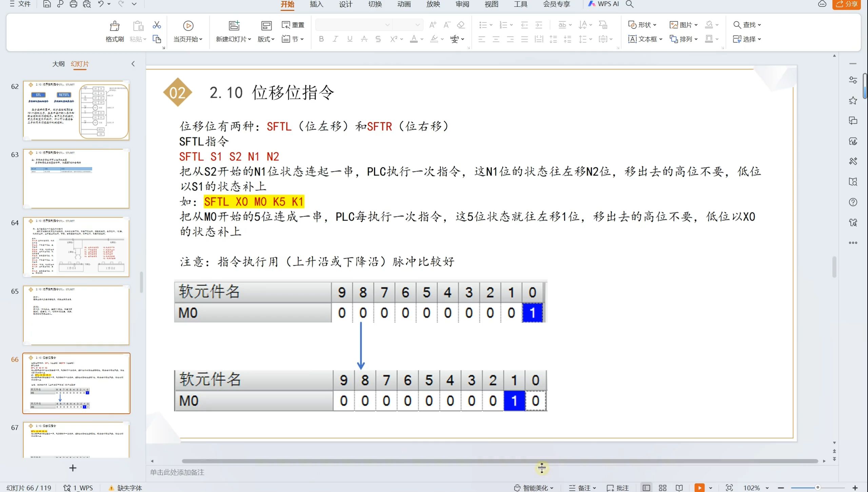
Task: Click the Reset (重置) slide button
Action: pyautogui.click(x=293, y=25)
